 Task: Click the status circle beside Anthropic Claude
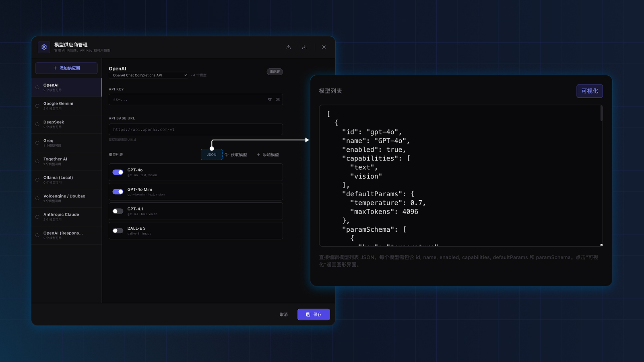(37, 217)
